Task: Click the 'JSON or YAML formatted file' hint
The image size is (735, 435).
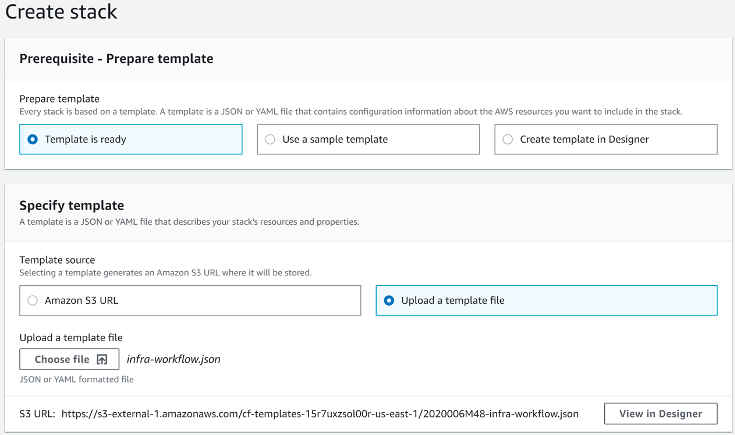Action: pos(76,379)
